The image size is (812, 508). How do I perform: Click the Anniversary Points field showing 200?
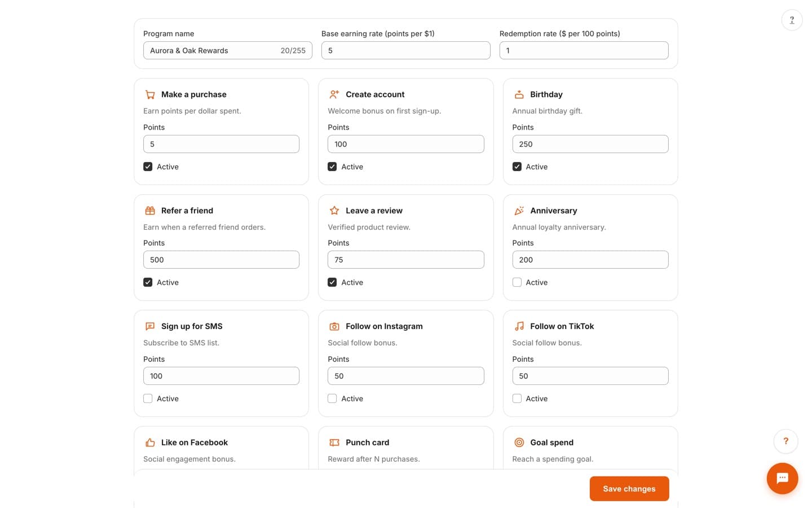(x=590, y=260)
